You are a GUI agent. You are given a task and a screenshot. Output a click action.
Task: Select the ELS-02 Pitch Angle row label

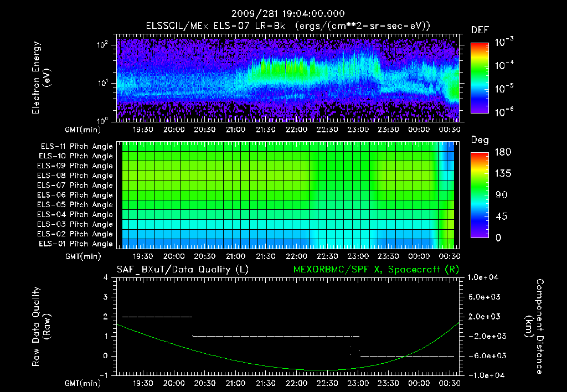[75, 234]
